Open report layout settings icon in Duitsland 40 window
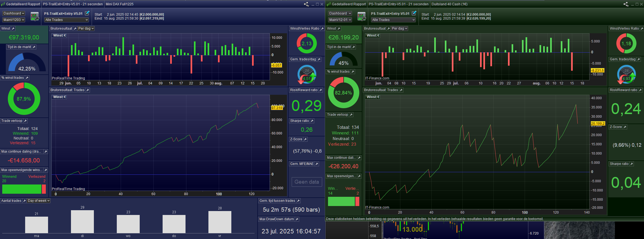This screenshot has height=239, width=644. (x=362, y=16)
